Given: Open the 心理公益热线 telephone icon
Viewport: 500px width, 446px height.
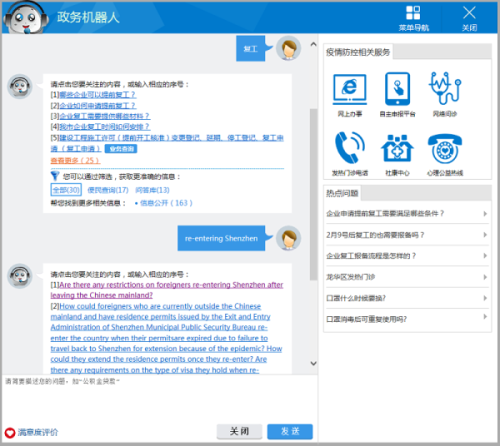Looking at the screenshot, I should click(x=445, y=149).
